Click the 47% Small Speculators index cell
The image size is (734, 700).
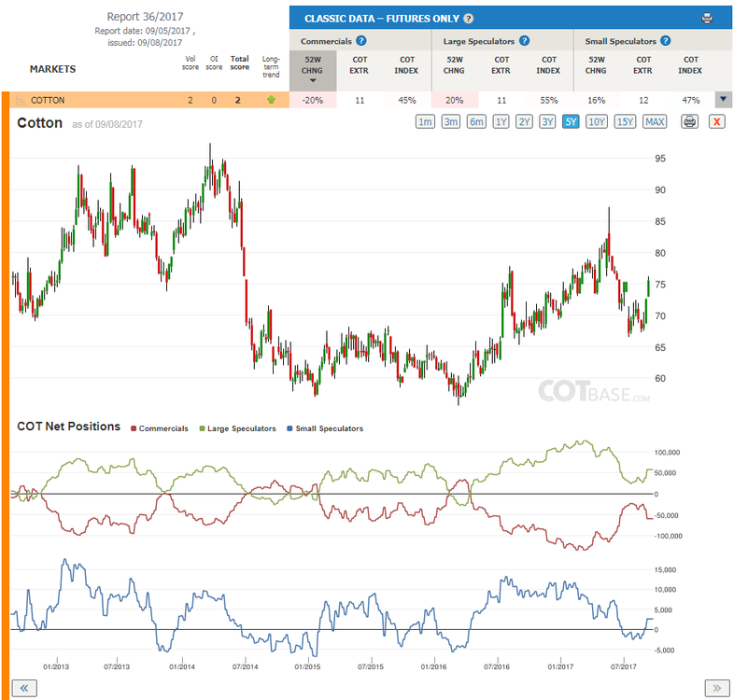[690, 100]
